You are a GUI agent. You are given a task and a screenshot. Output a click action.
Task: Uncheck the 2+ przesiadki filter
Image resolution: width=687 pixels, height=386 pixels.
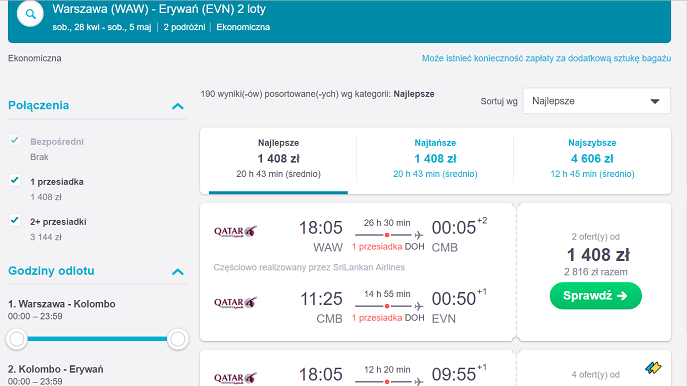[x=14, y=220]
